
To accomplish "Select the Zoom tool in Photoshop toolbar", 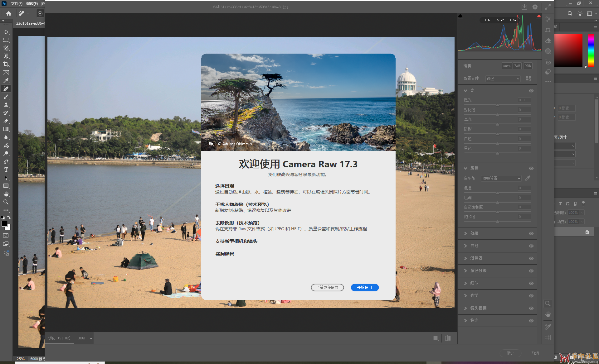I will [6, 202].
